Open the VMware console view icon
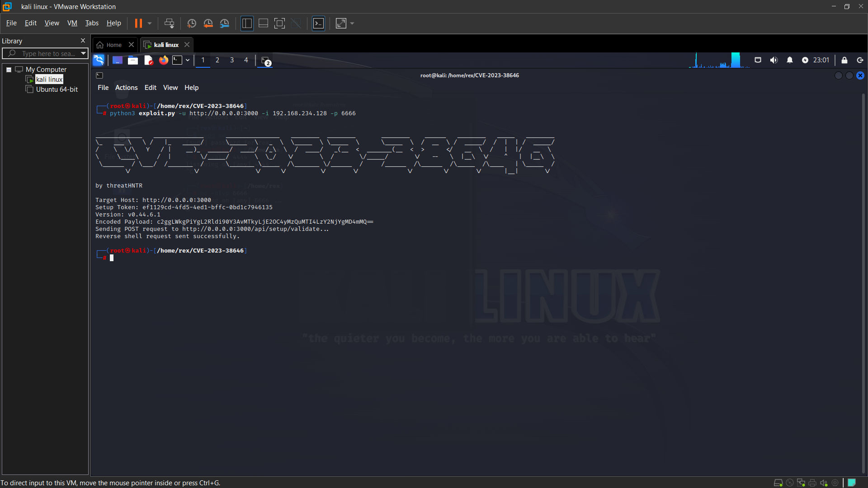This screenshot has height=488, width=868. (318, 23)
